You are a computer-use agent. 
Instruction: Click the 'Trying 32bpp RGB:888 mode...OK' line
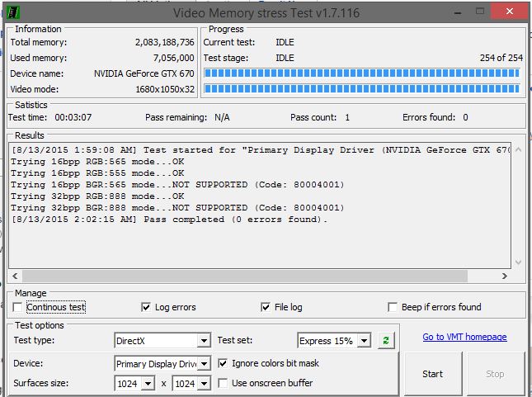(97, 196)
